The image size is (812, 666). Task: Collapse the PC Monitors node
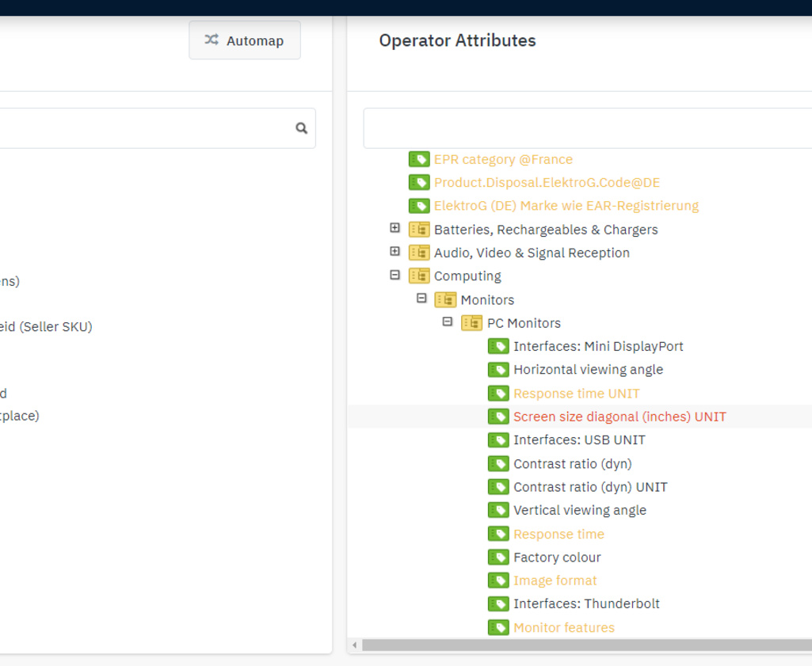tap(448, 322)
